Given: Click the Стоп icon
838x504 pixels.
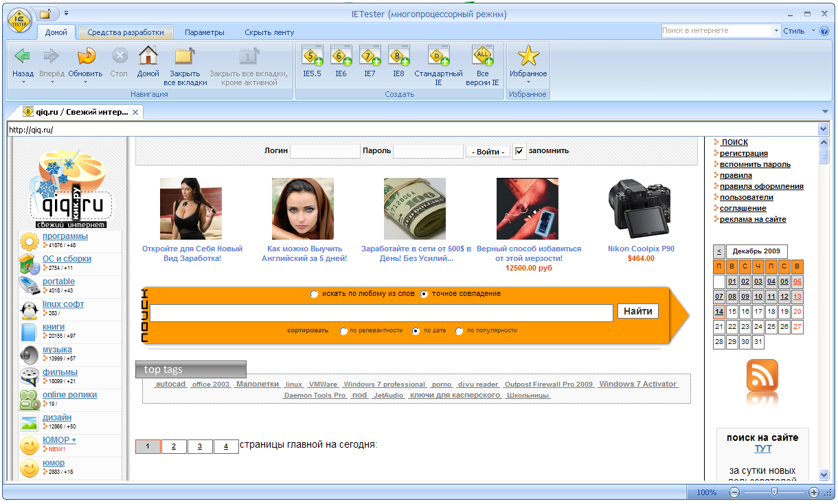Looking at the screenshot, I should coord(120,56).
